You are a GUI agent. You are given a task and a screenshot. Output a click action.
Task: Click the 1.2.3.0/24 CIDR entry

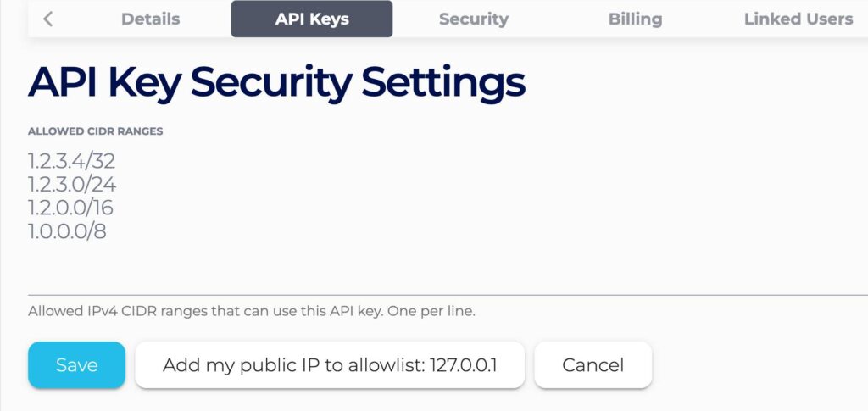[72, 184]
